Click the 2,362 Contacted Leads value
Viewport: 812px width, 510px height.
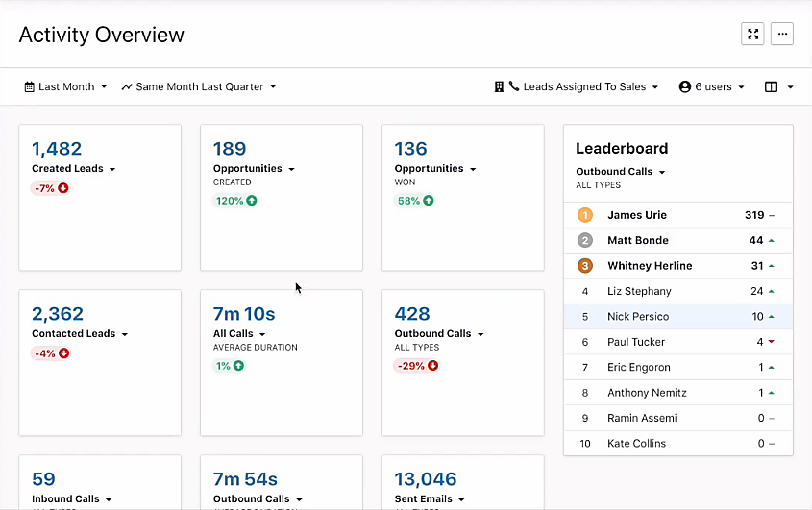[58, 314]
